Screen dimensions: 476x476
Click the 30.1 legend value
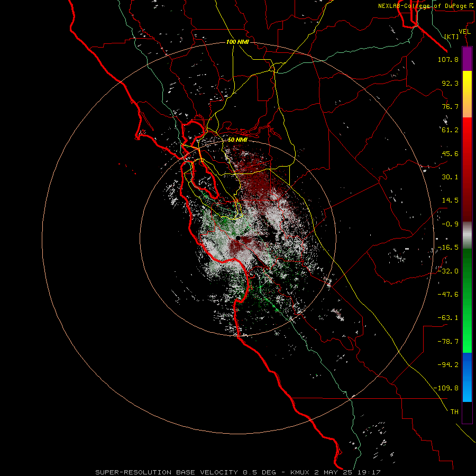pos(450,177)
